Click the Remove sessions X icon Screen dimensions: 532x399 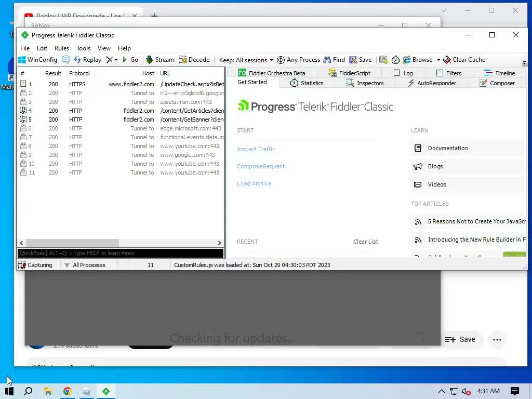pos(109,60)
